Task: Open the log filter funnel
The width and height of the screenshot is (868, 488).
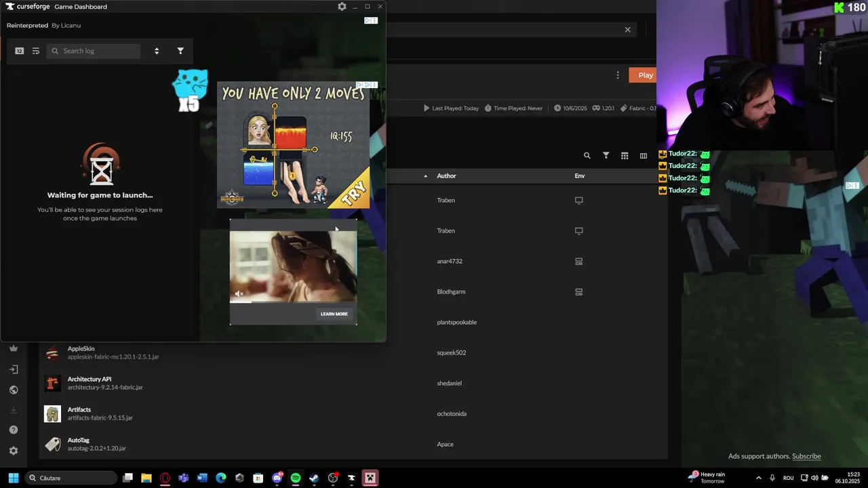Action: point(180,51)
